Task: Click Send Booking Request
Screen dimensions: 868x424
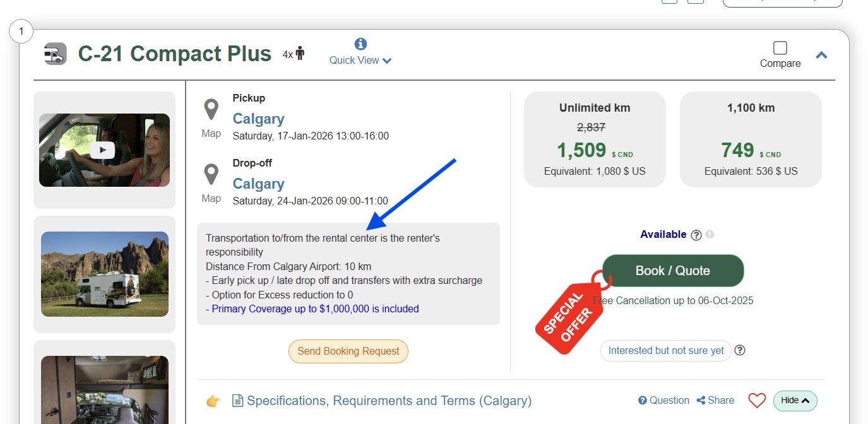Action: [348, 351]
